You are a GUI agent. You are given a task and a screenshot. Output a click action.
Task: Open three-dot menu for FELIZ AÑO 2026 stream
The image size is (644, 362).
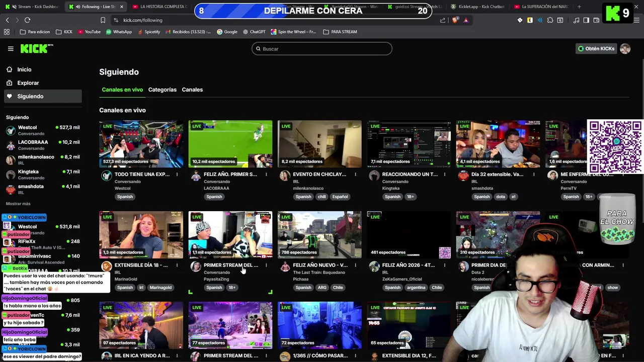(x=444, y=265)
